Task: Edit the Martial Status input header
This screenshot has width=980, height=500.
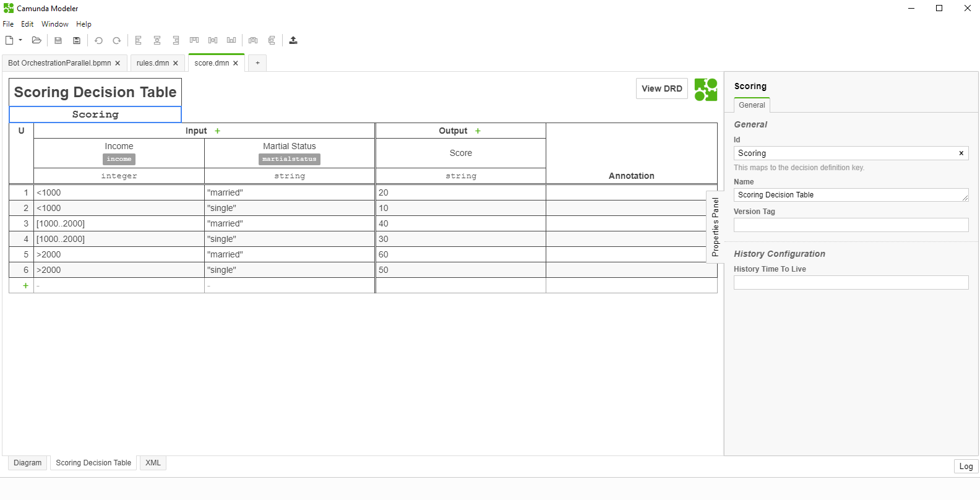Action: tap(290, 153)
